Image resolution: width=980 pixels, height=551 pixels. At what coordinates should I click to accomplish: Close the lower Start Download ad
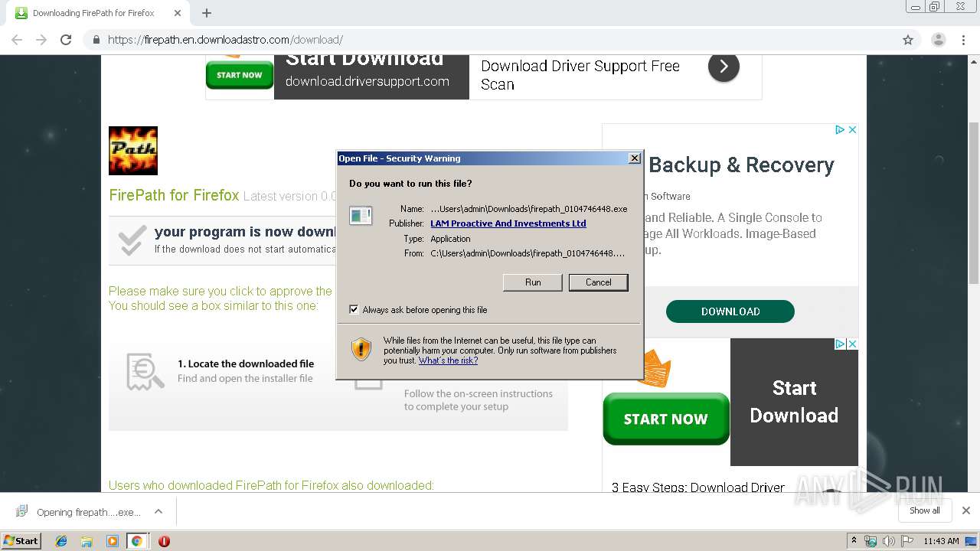coord(852,344)
